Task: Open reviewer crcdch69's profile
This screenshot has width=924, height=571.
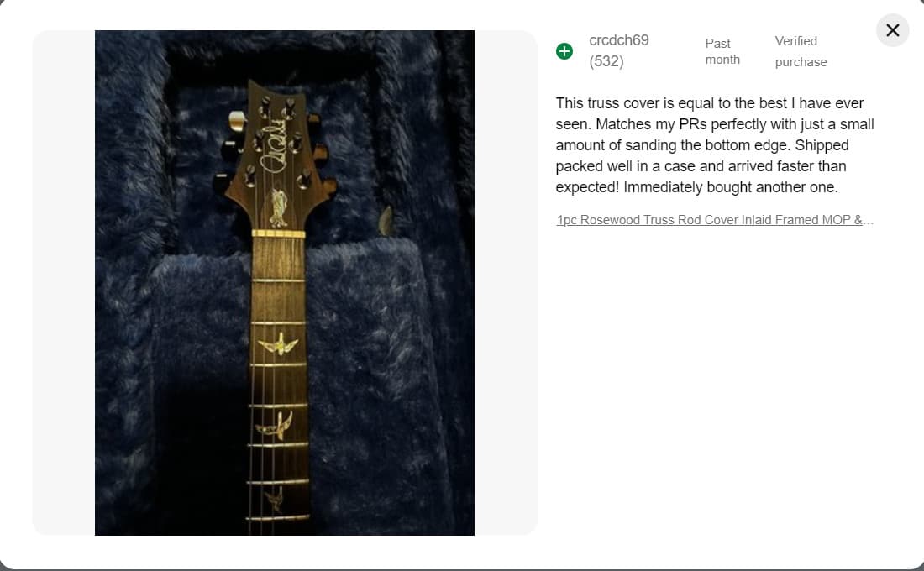Action: 619,40
